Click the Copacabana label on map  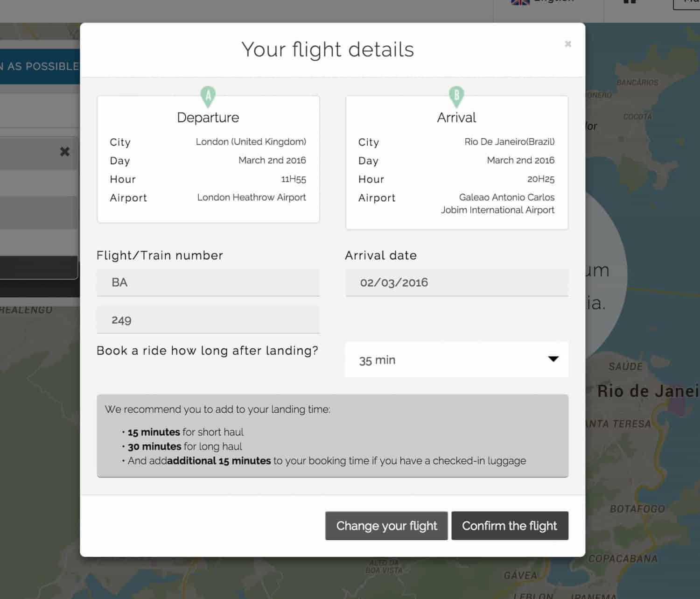623,558
